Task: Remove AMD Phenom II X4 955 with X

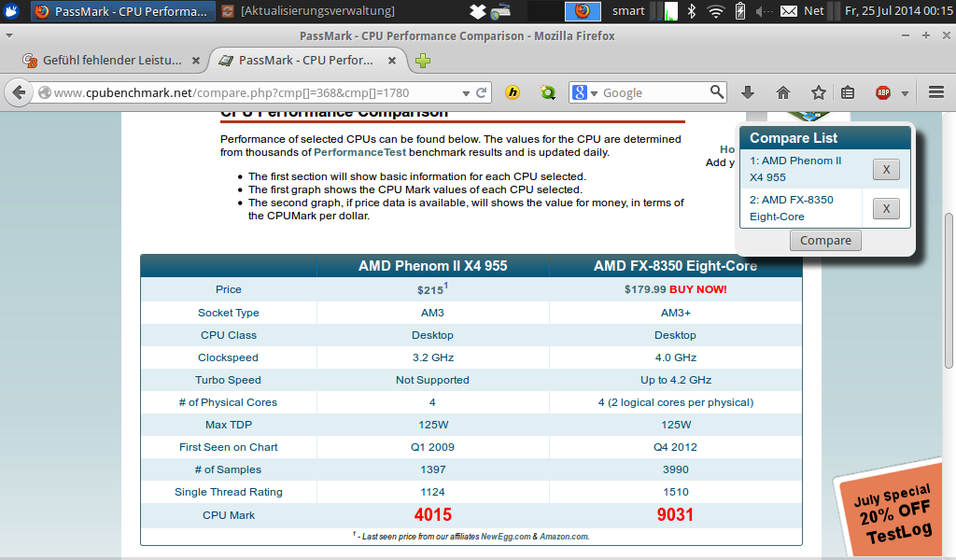Action: [x=886, y=170]
